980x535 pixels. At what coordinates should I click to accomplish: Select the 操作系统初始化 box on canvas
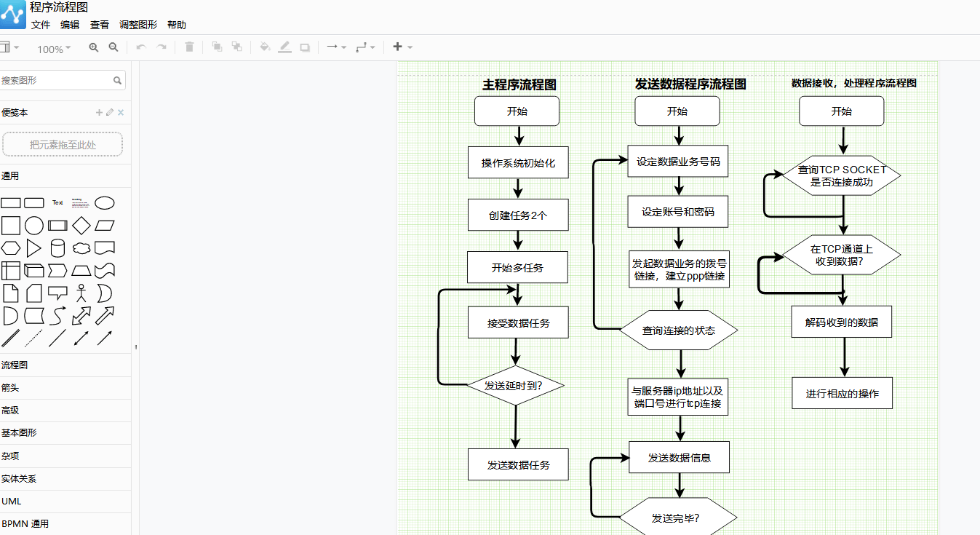tap(518, 163)
